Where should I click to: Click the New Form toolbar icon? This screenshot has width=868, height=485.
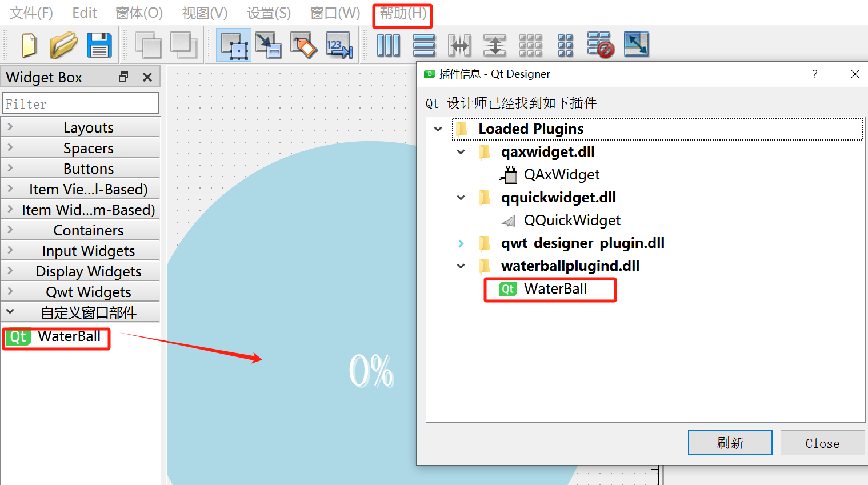tap(29, 45)
